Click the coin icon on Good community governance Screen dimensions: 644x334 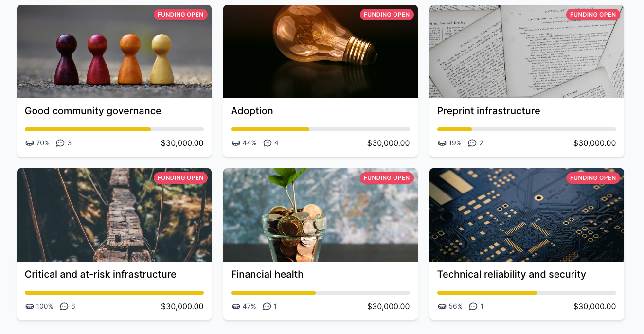click(x=30, y=143)
